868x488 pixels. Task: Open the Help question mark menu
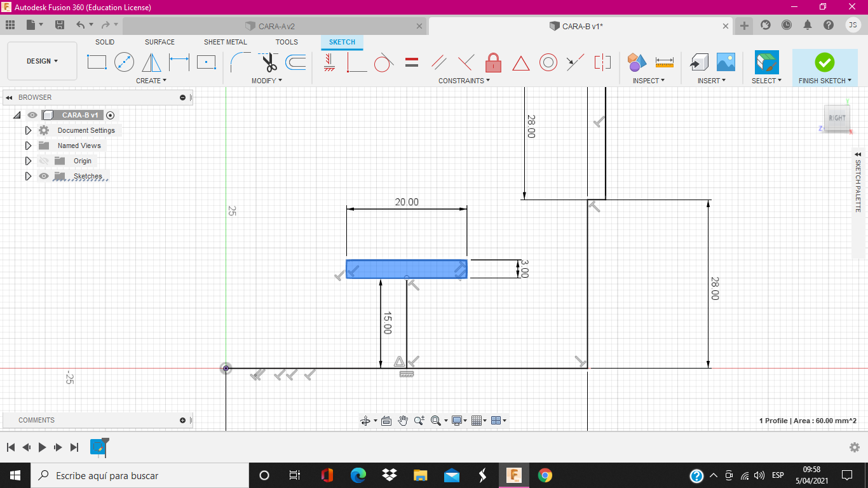click(829, 25)
